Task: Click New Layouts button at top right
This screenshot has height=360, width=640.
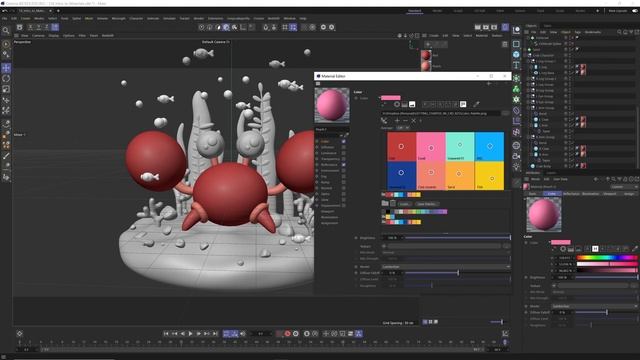Action: click(617, 11)
